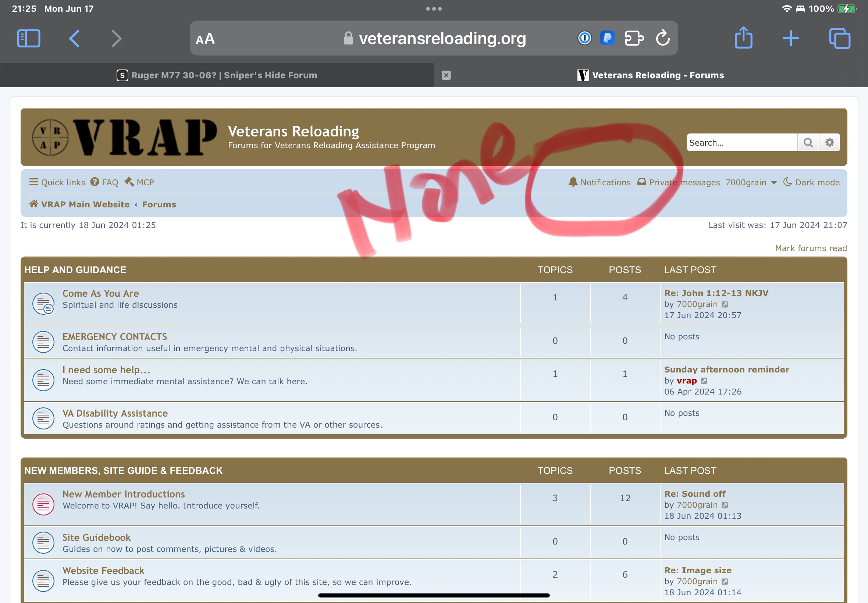Click Mark forums read

(x=811, y=248)
